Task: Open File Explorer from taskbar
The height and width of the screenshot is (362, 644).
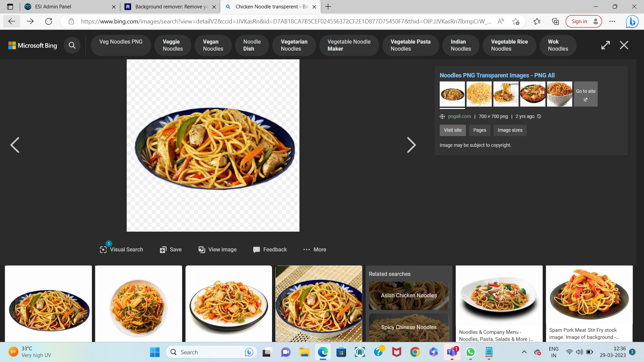Action: coord(304,352)
